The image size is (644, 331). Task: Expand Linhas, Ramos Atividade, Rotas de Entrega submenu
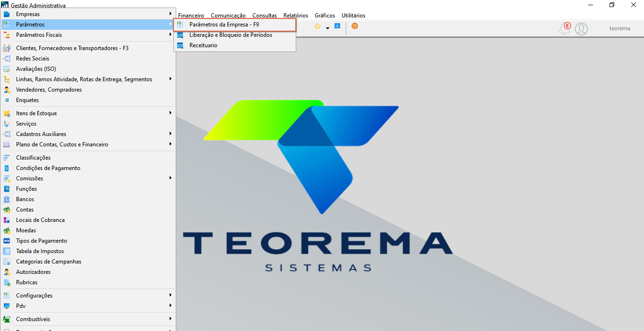click(x=171, y=79)
